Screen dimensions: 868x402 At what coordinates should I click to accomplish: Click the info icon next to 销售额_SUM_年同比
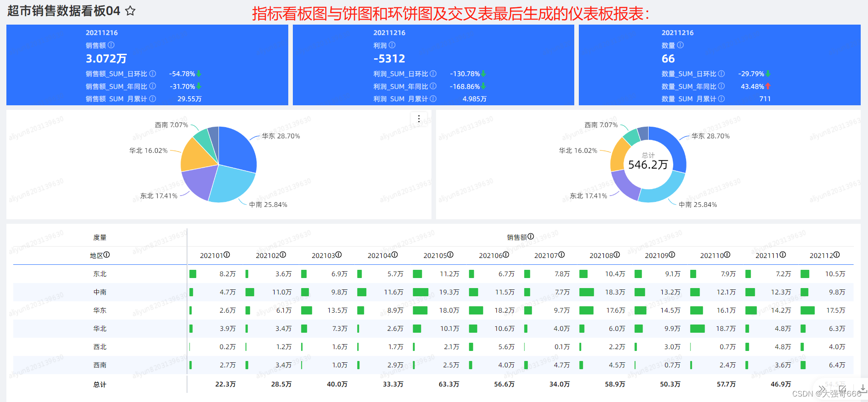[x=153, y=86]
